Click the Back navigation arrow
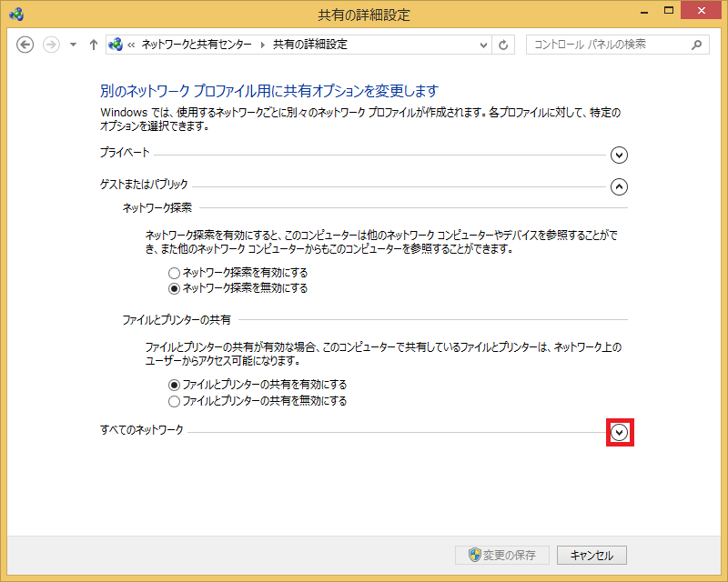This screenshot has width=728, height=582. [x=25, y=45]
